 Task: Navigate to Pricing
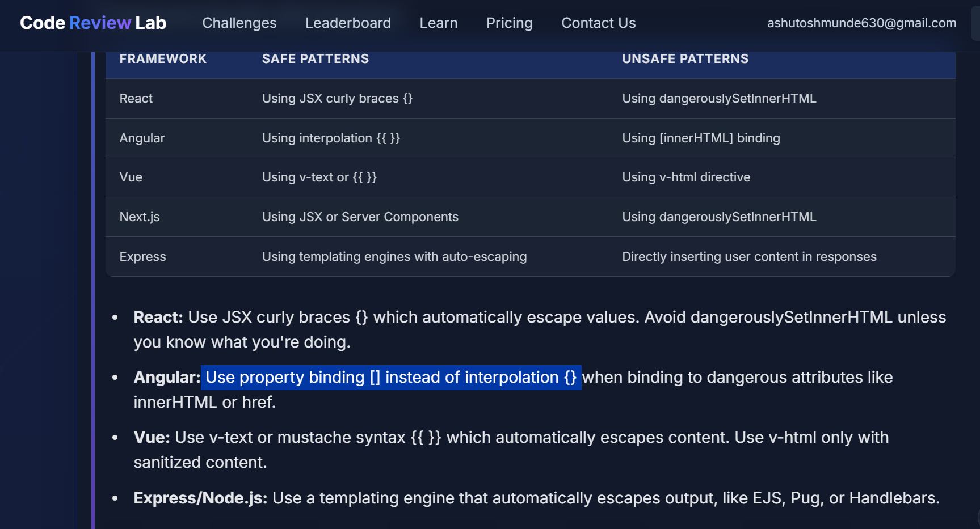[x=509, y=23]
